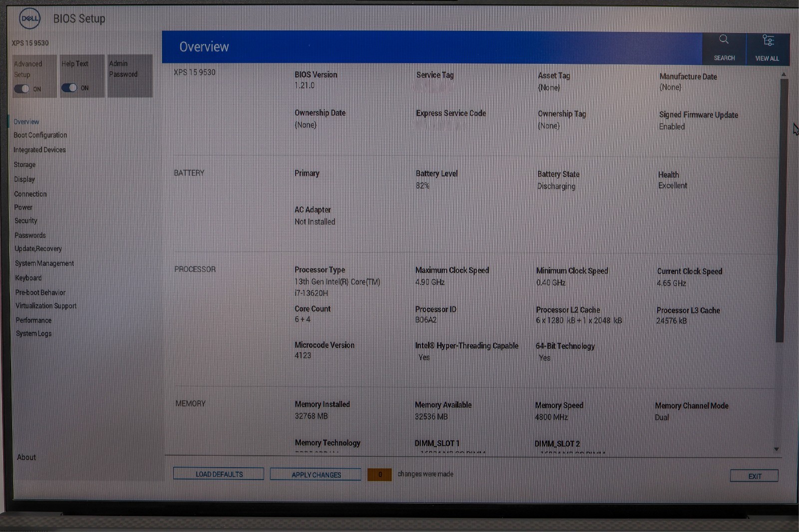The width and height of the screenshot is (799, 532).
Task: Open Connection settings
Action: click(x=30, y=194)
